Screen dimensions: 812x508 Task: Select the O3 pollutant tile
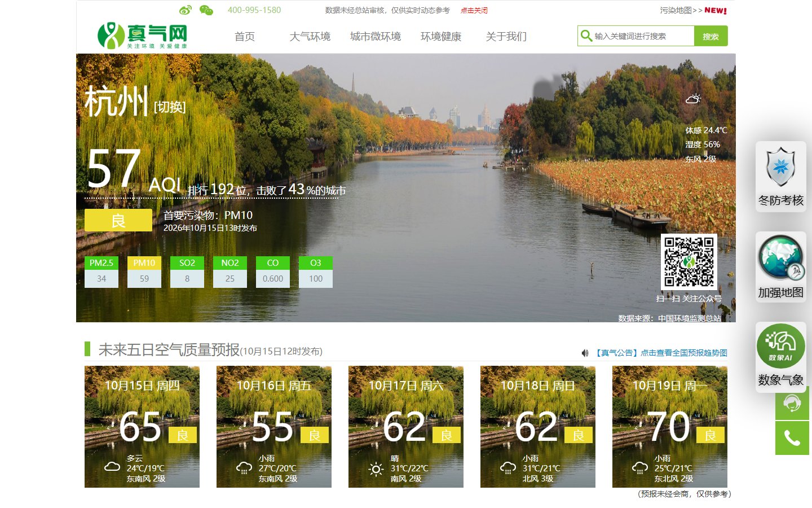pos(316,272)
